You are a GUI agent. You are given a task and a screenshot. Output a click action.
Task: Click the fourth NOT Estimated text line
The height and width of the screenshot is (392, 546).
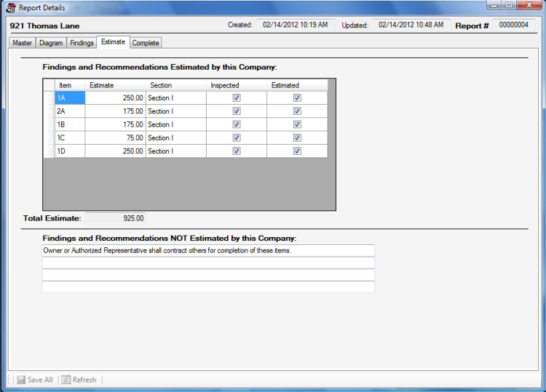coord(208,287)
